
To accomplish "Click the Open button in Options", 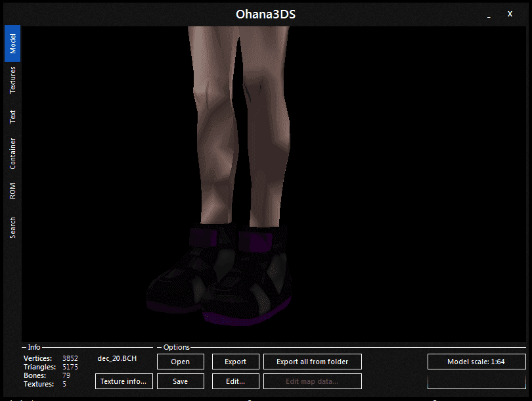I will 181,362.
